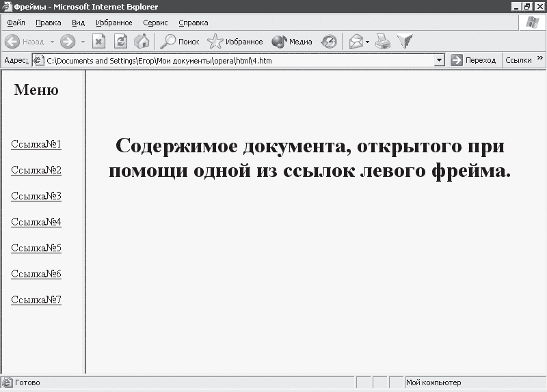Viewport: 547px width, 392px height.
Task: Open the Справка help menu
Action: (x=193, y=23)
